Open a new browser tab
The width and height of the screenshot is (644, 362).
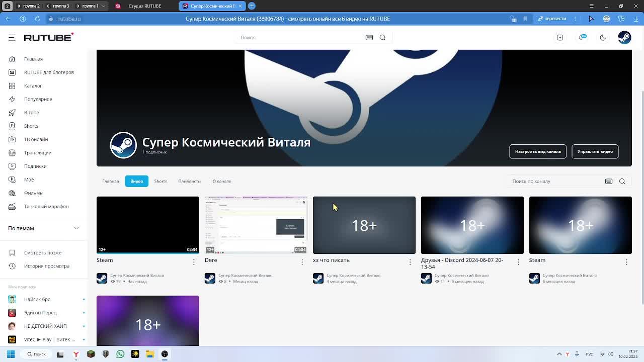tap(252, 6)
